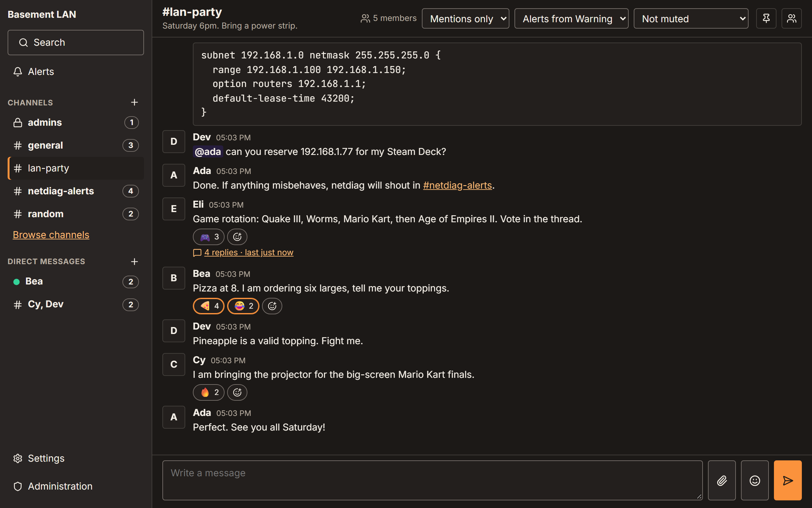Click the Alerts bell in sidebar
Screen dimensions: 812x508
coord(76,71)
